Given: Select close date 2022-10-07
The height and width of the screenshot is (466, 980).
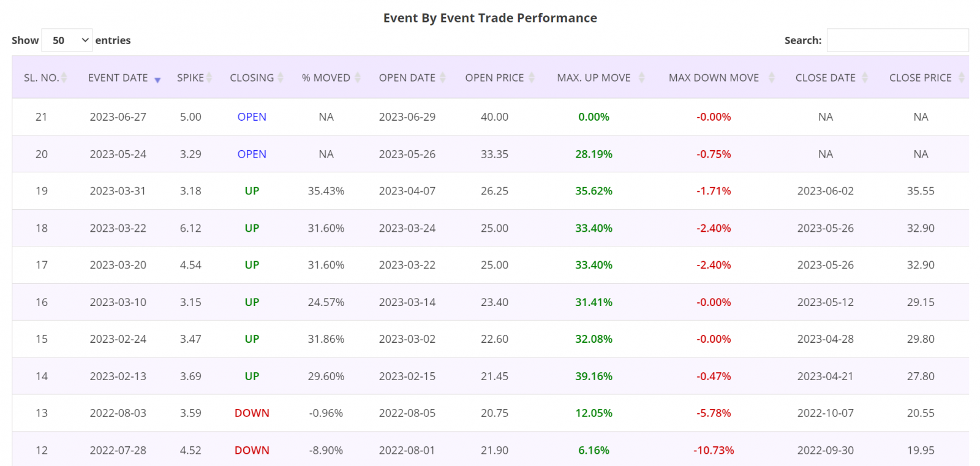Looking at the screenshot, I should [825, 413].
